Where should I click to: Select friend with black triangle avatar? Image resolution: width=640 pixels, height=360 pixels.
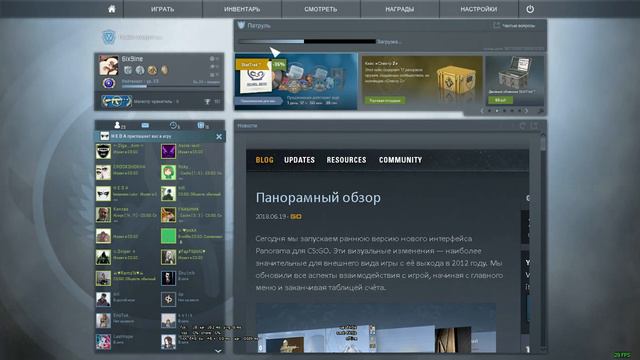click(103, 257)
